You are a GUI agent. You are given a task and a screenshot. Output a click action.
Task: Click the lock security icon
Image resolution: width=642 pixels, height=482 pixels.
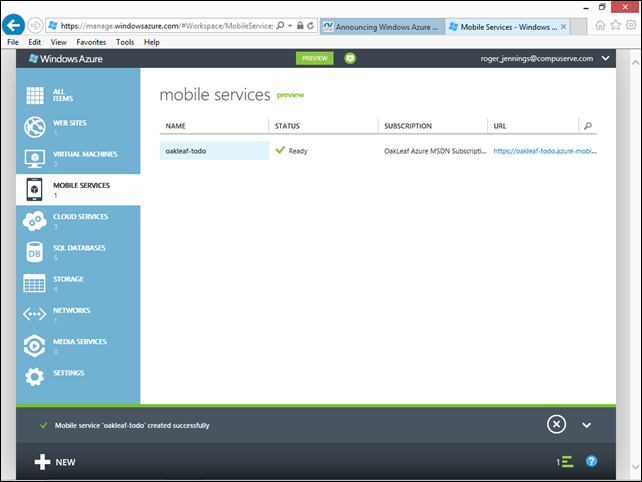click(x=300, y=26)
